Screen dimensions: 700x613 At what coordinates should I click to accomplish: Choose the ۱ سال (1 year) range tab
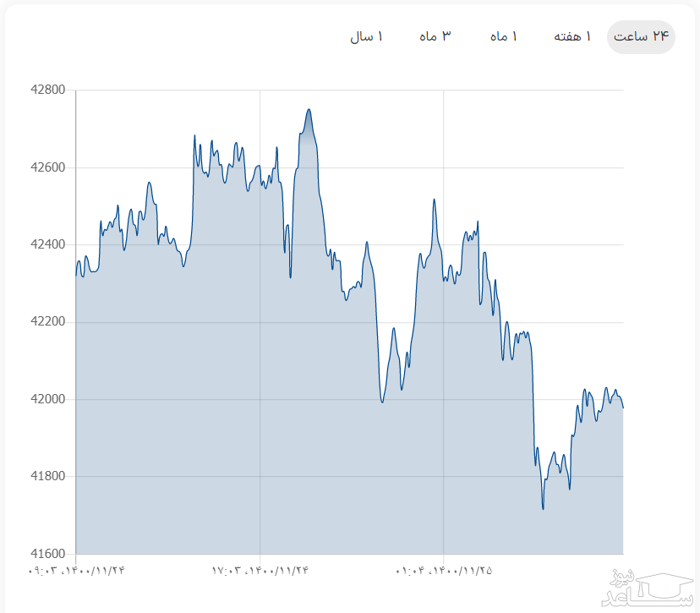pos(367,36)
